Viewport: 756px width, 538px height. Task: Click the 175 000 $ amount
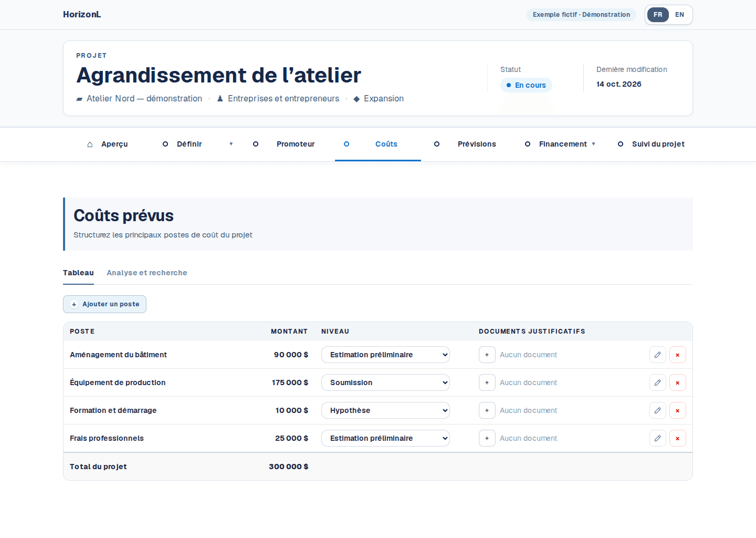click(x=290, y=382)
